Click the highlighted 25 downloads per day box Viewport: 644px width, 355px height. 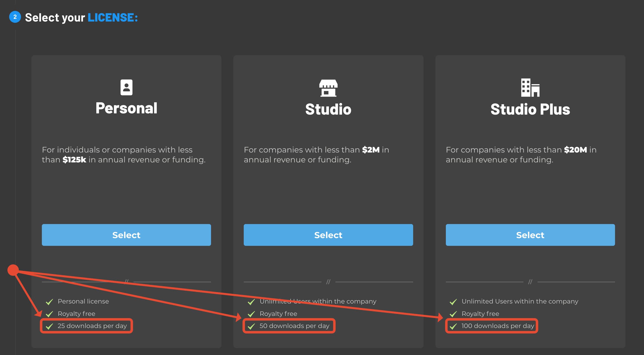pyautogui.click(x=86, y=326)
